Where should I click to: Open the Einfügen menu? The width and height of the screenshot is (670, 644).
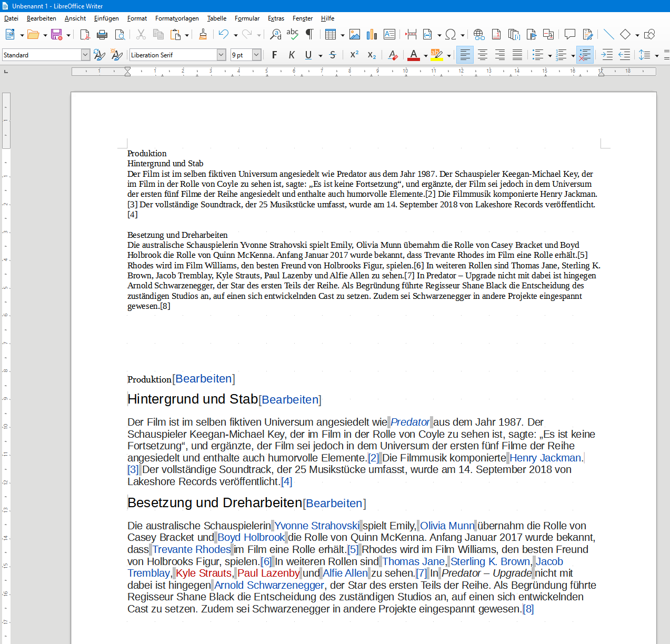106,18
